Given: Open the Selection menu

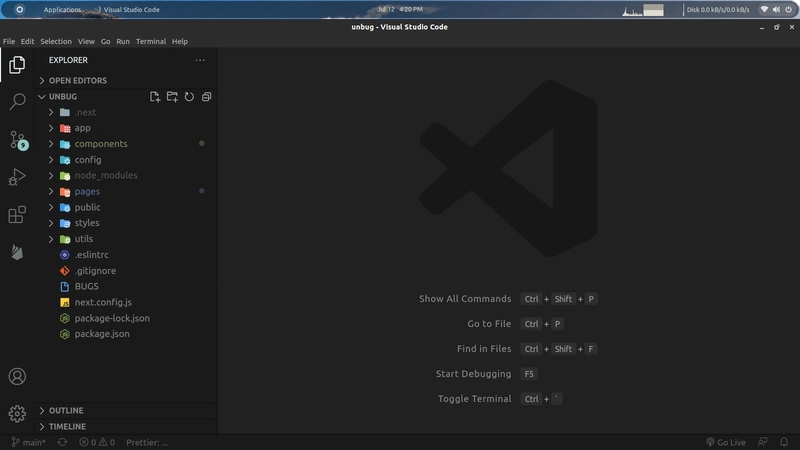Looking at the screenshot, I should click(x=56, y=41).
